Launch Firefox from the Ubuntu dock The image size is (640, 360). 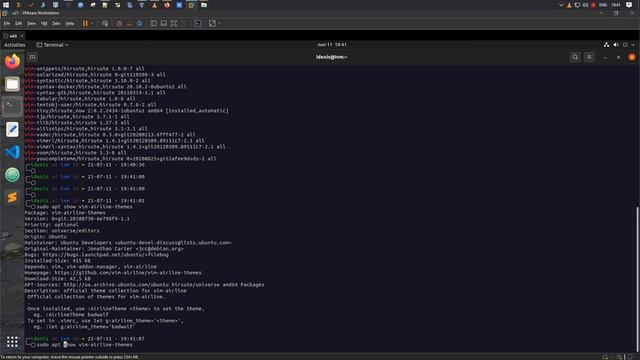12,61
